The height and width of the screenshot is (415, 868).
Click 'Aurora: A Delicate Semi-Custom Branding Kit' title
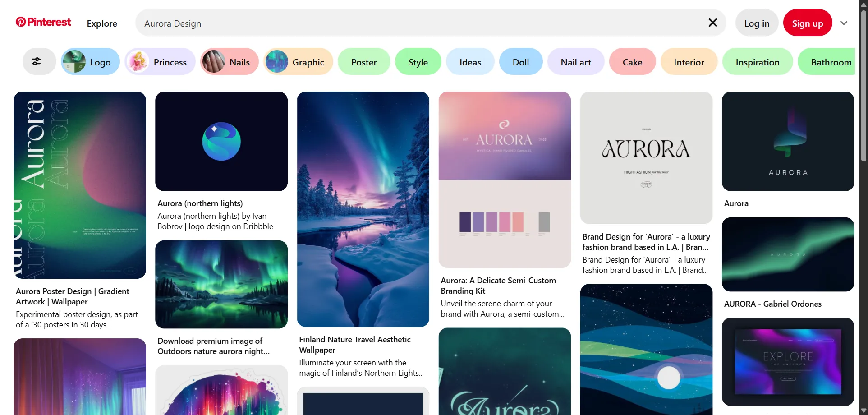pos(498,286)
